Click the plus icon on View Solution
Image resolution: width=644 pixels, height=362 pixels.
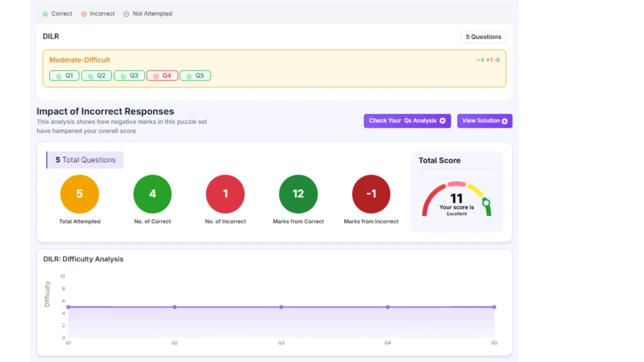pos(505,121)
